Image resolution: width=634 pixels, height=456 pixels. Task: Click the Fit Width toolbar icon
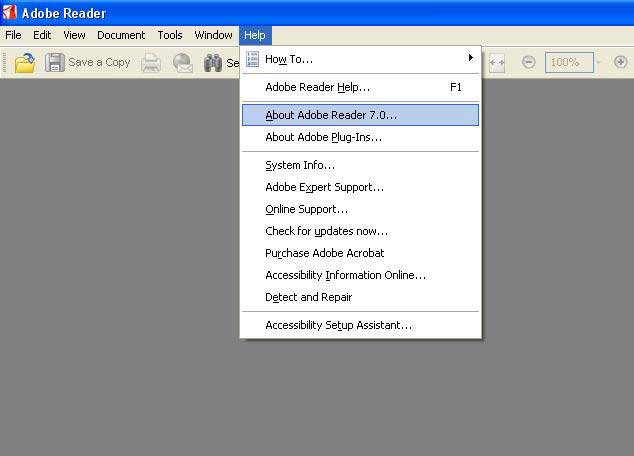pos(497,63)
